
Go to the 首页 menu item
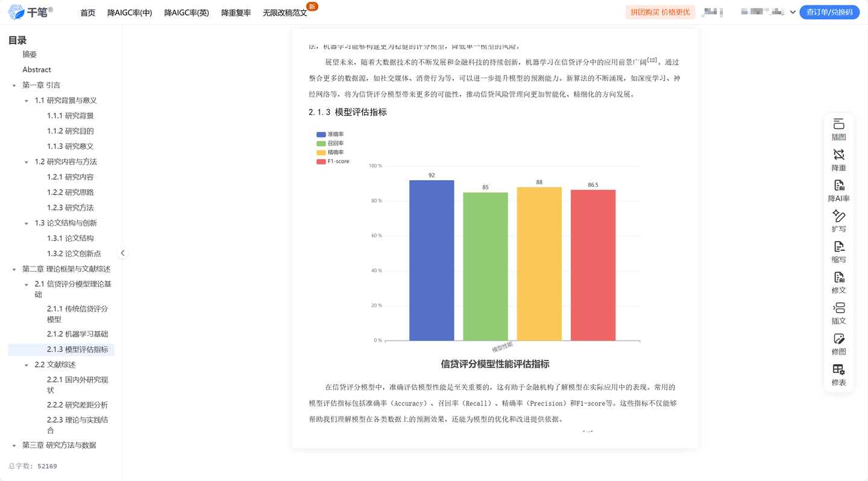(88, 13)
